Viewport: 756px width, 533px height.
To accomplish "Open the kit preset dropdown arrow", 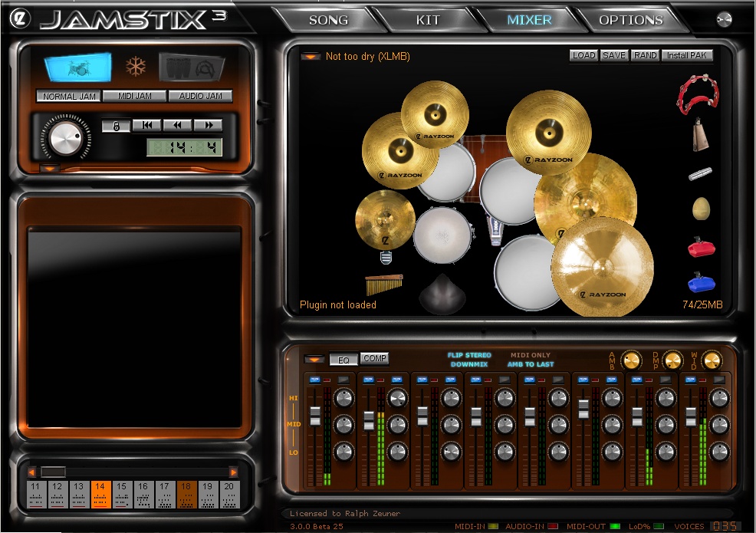I will (311, 56).
